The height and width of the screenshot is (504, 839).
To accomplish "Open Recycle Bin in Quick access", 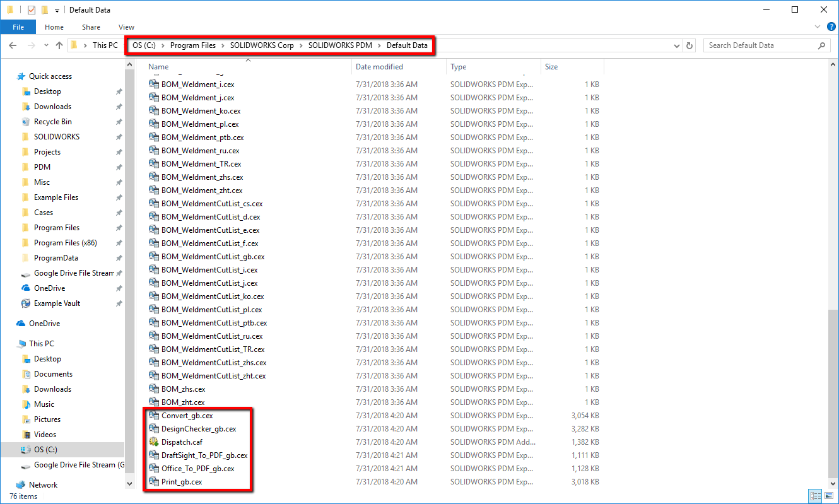I will [x=53, y=122].
